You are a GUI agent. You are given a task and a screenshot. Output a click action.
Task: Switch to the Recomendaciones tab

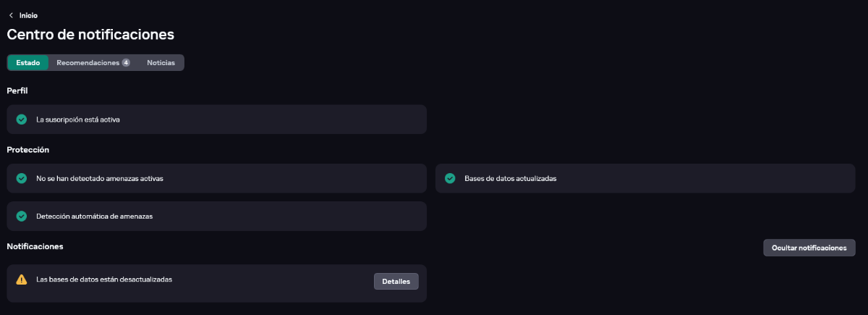pos(88,63)
